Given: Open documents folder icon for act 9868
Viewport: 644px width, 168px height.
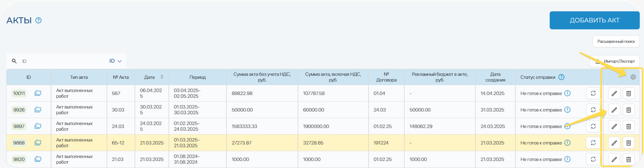Looking at the screenshot, I should click(38, 143).
